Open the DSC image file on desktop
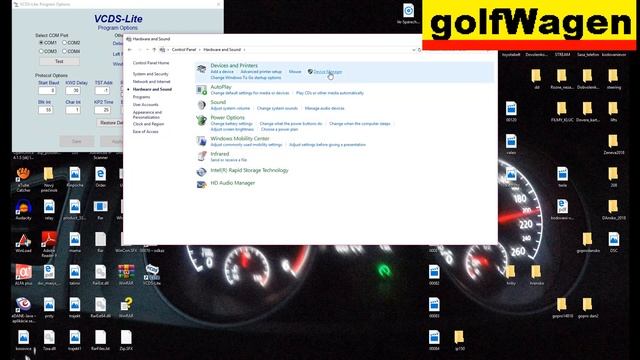Screen dimensions: 640x360 pyautogui.click(x=613, y=239)
